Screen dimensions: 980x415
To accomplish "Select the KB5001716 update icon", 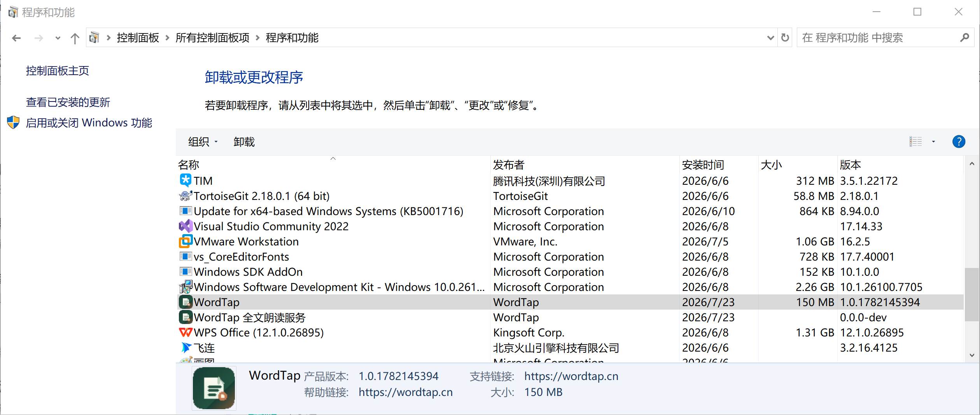I will coord(185,211).
